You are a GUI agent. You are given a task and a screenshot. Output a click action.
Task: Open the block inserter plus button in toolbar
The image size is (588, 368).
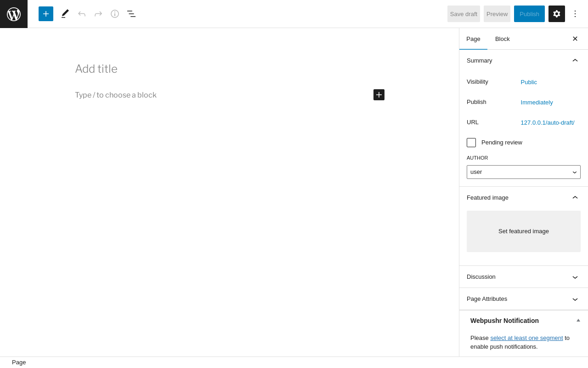46,14
